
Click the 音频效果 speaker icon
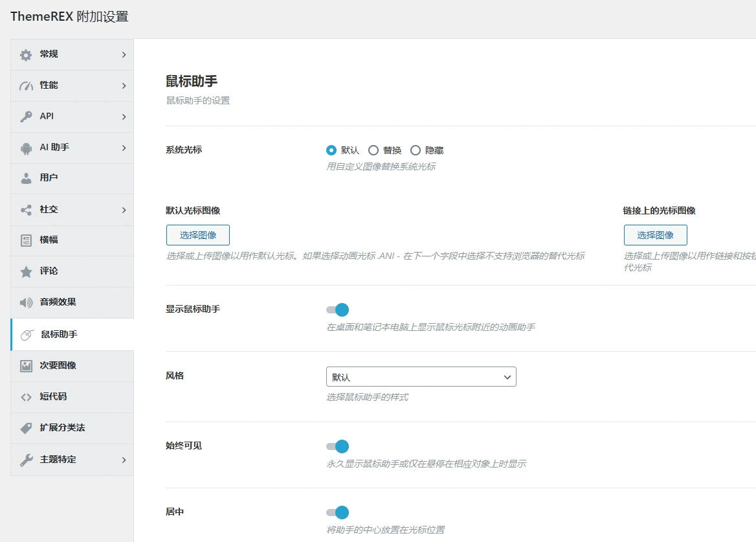tap(26, 302)
